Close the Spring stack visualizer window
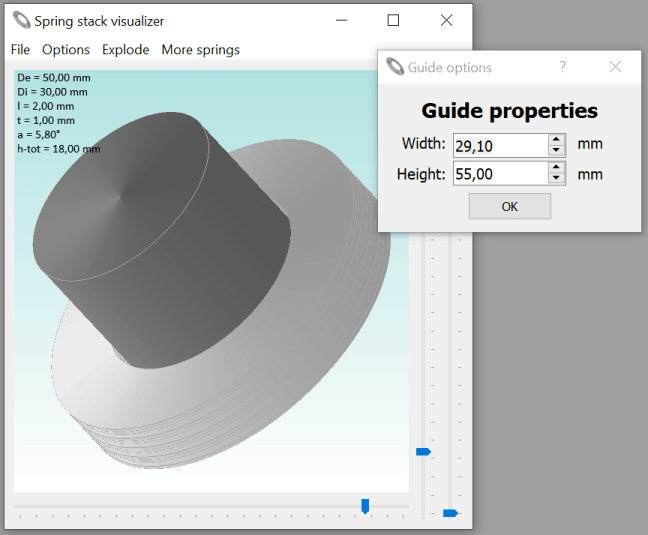Image resolution: width=648 pixels, height=535 pixels. coord(446,20)
